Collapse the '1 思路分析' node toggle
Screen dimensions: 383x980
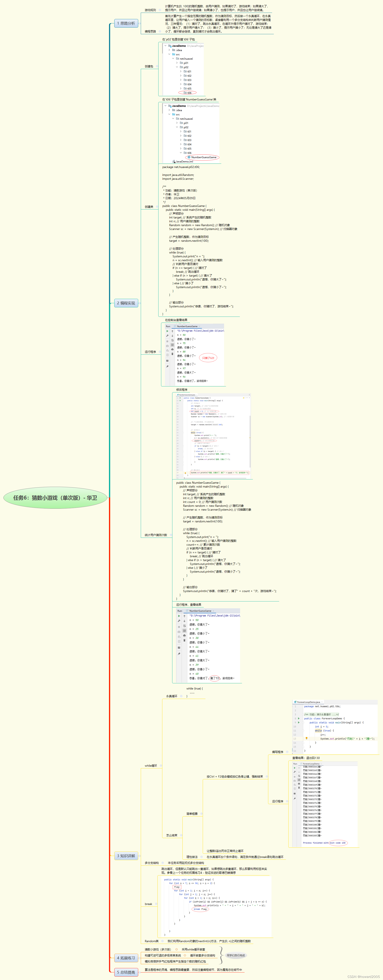click(x=139, y=23)
